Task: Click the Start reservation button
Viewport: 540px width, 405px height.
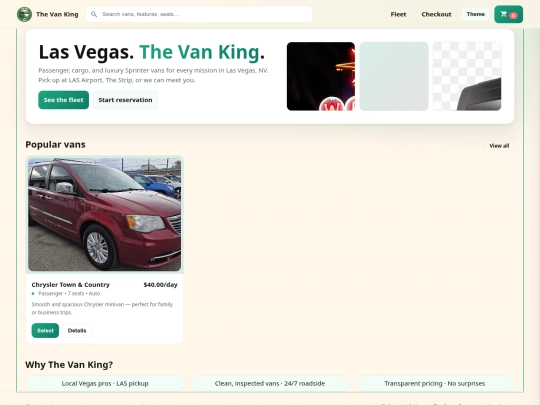Action: point(125,100)
